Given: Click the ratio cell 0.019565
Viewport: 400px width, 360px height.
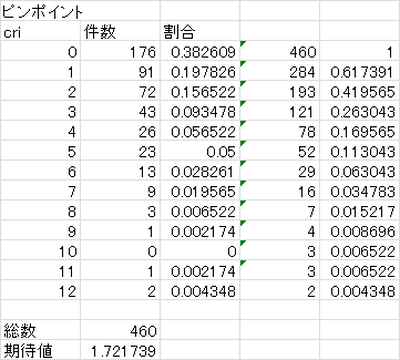Looking at the screenshot, I should coord(200,191).
